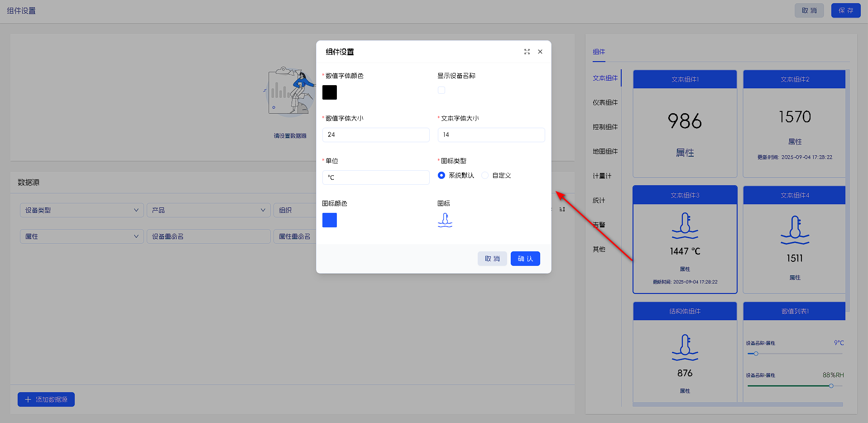868x423 pixels.
Task: Click thermometer icon in 文本组件4 card
Action: pos(795,230)
